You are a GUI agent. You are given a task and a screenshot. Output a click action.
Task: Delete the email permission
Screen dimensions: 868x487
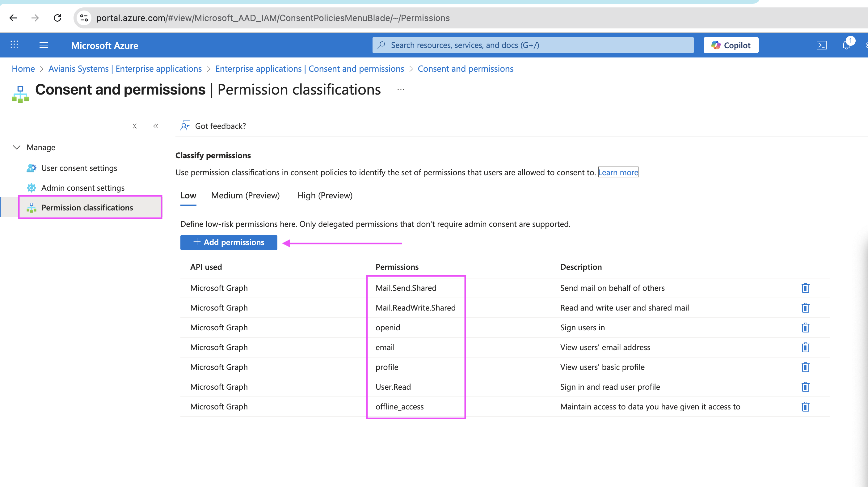tap(805, 347)
